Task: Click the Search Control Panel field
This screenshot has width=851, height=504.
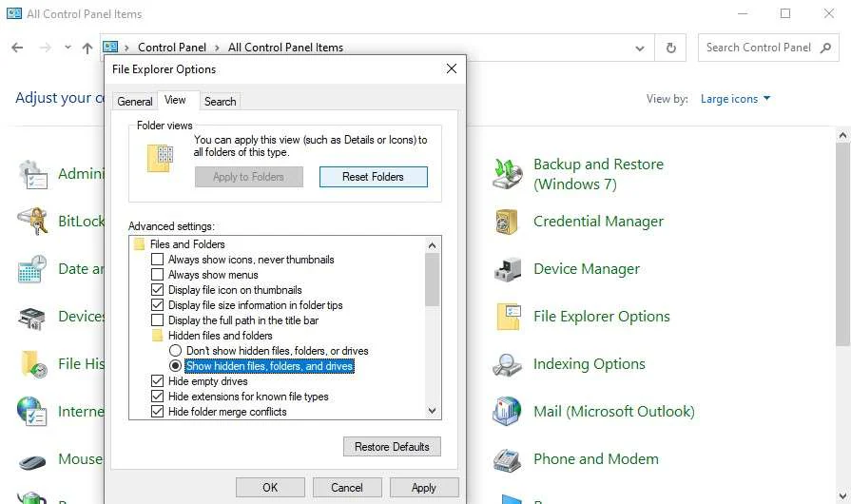Action: click(x=759, y=48)
